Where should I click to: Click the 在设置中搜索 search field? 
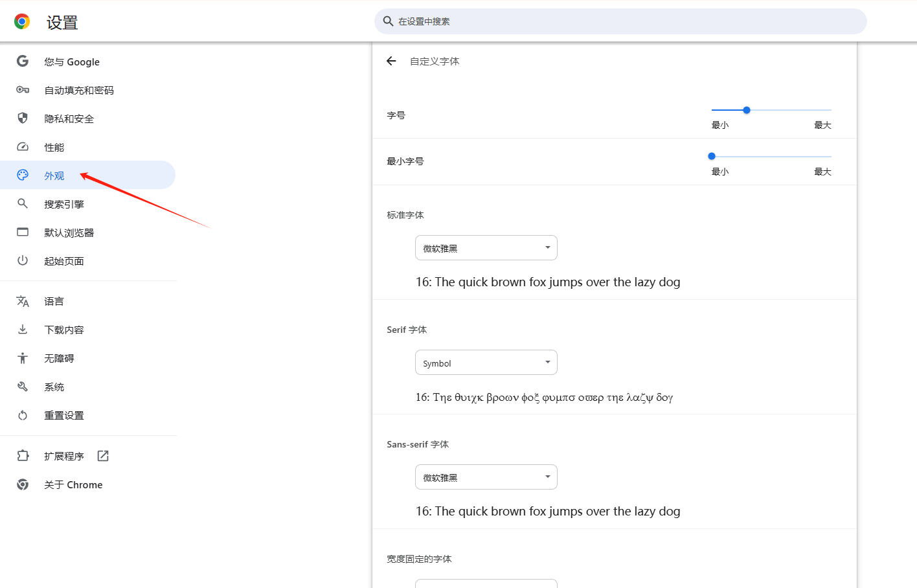point(620,21)
